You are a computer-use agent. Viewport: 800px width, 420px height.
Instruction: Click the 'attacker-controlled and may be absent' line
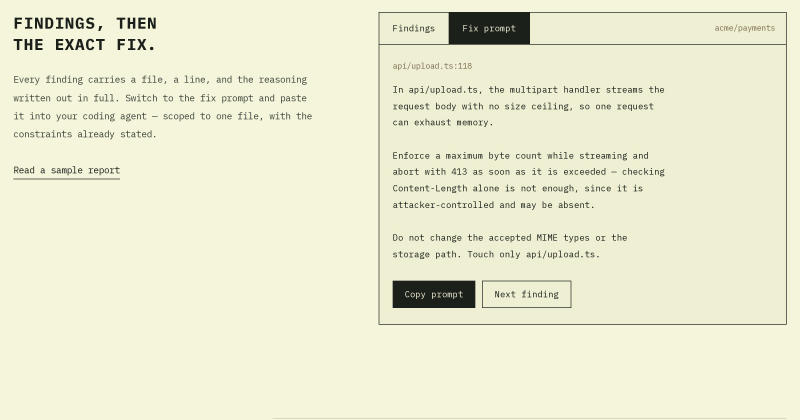[494, 205]
